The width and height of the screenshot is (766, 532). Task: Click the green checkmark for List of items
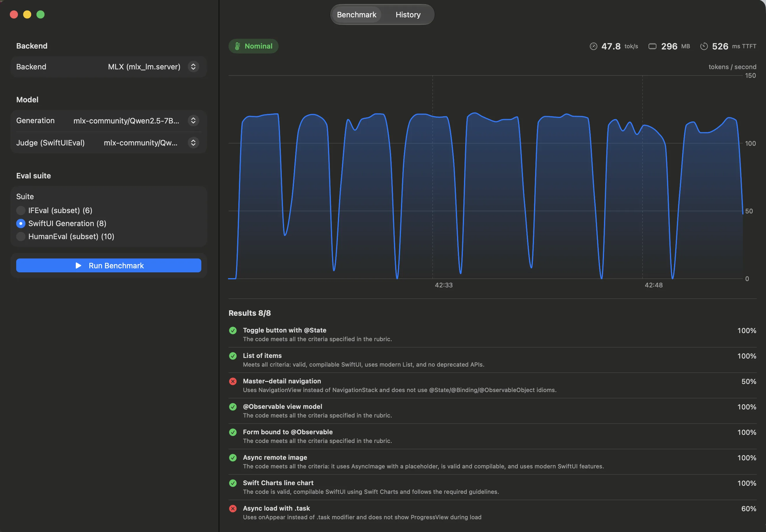tap(233, 356)
